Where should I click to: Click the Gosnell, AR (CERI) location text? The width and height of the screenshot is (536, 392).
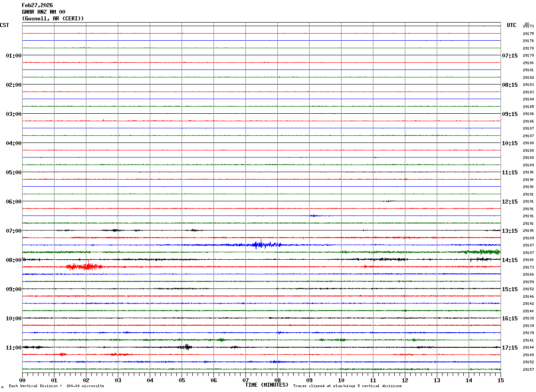pos(53,19)
